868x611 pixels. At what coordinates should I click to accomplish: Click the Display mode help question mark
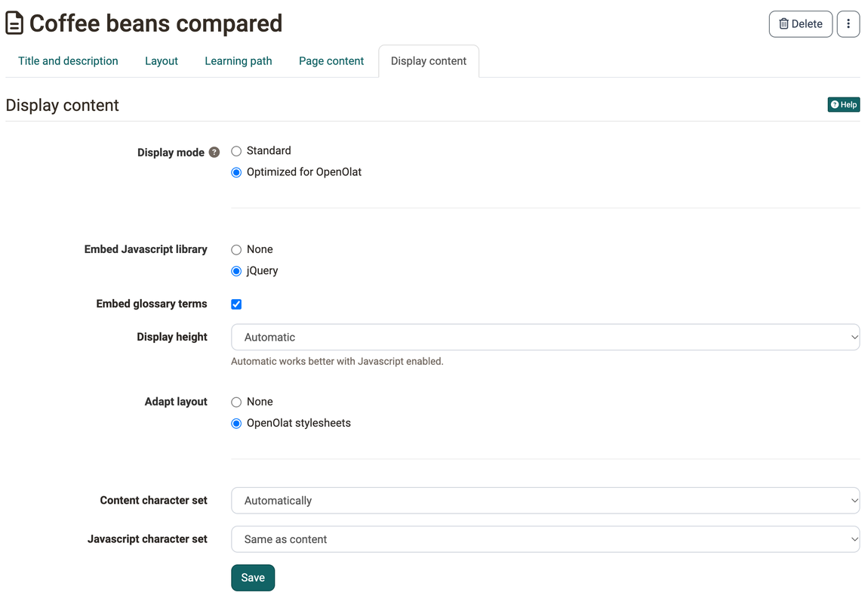click(x=214, y=153)
